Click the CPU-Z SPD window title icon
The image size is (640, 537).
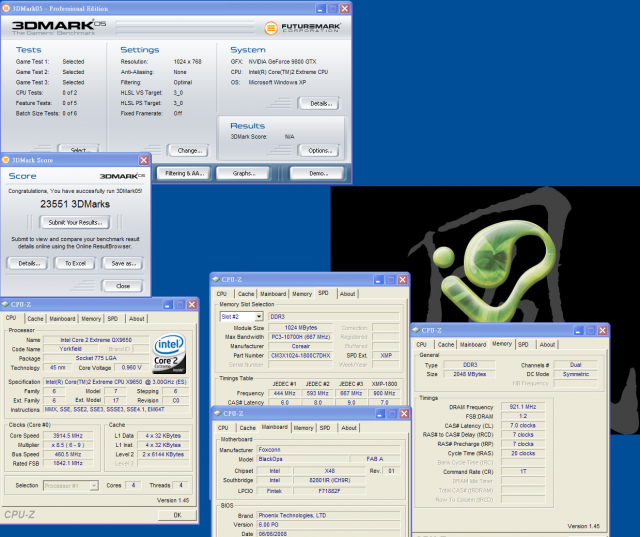216,280
